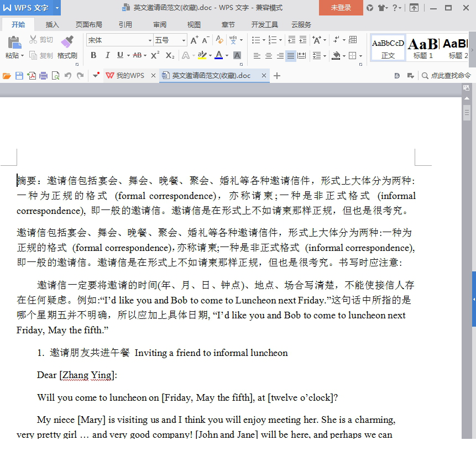Switch to the 审阅 (Review) tab

pos(160,24)
